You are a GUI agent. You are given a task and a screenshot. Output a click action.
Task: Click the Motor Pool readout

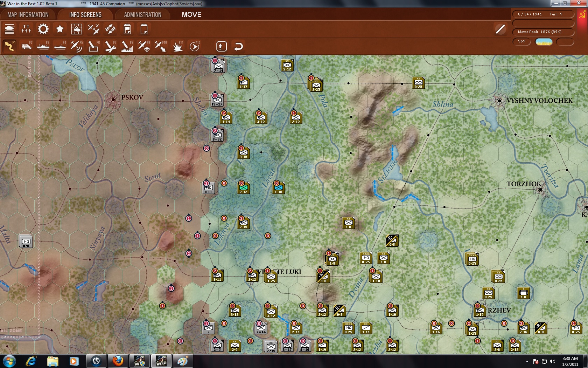(x=543, y=32)
